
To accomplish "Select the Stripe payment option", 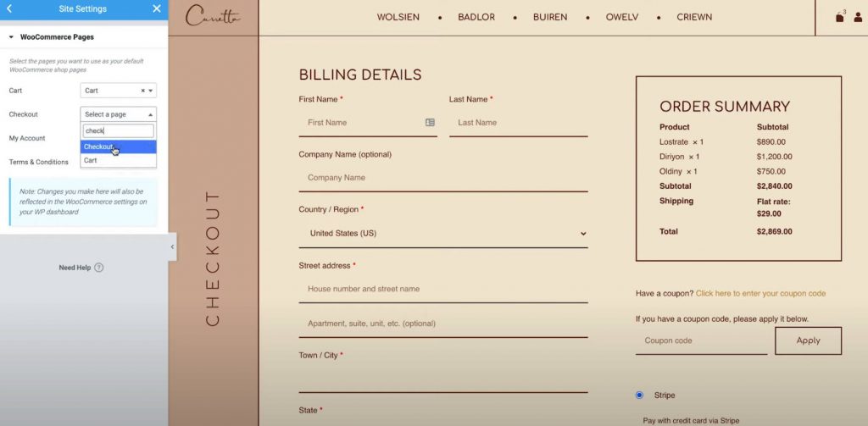I will pos(639,396).
